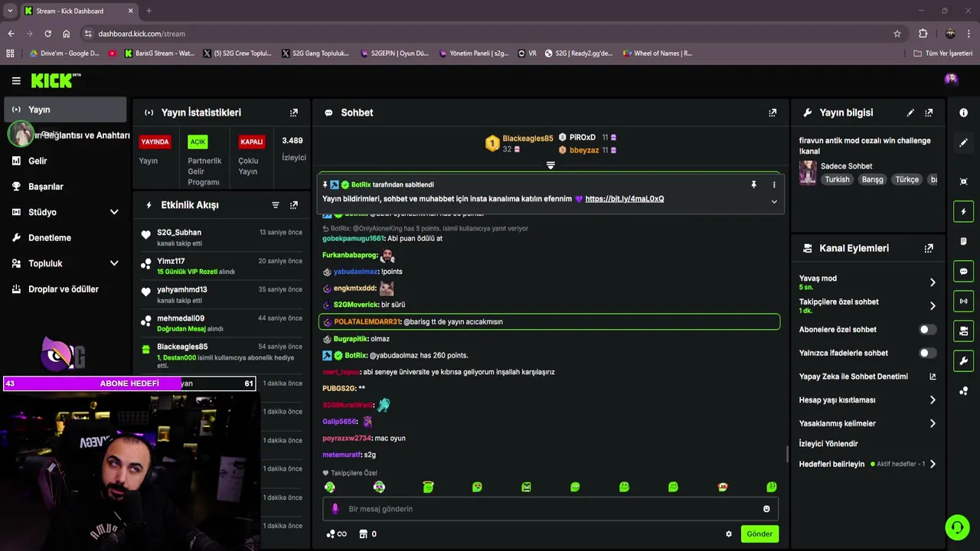Screen dimensions: 980x551
Task: Pop out the Etkinlik Akışı panel
Action: (x=293, y=205)
